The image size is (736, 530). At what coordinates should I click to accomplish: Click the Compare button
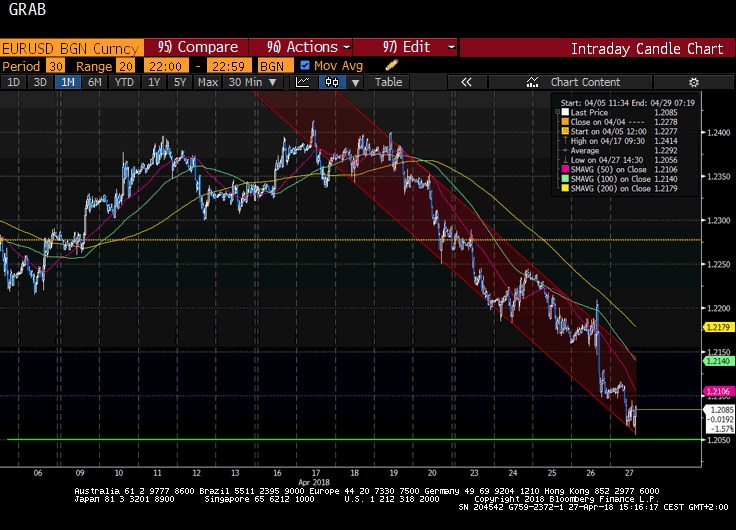pos(198,47)
